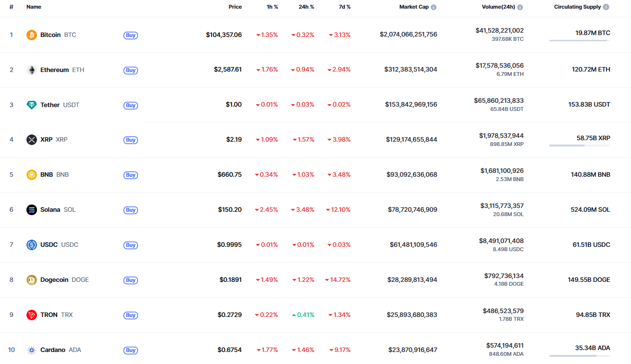Sort by the Name column header
This screenshot has width=631, height=364.
pyautogui.click(x=34, y=7)
